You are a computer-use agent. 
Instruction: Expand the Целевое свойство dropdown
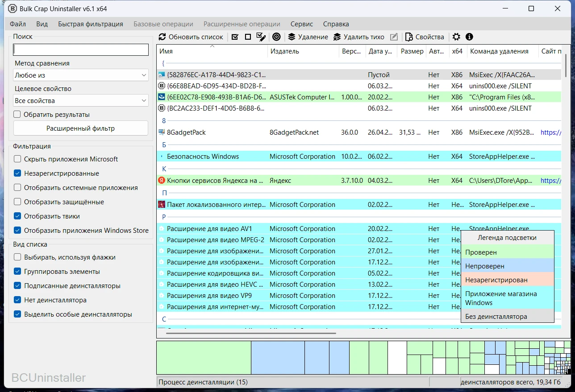[80, 101]
